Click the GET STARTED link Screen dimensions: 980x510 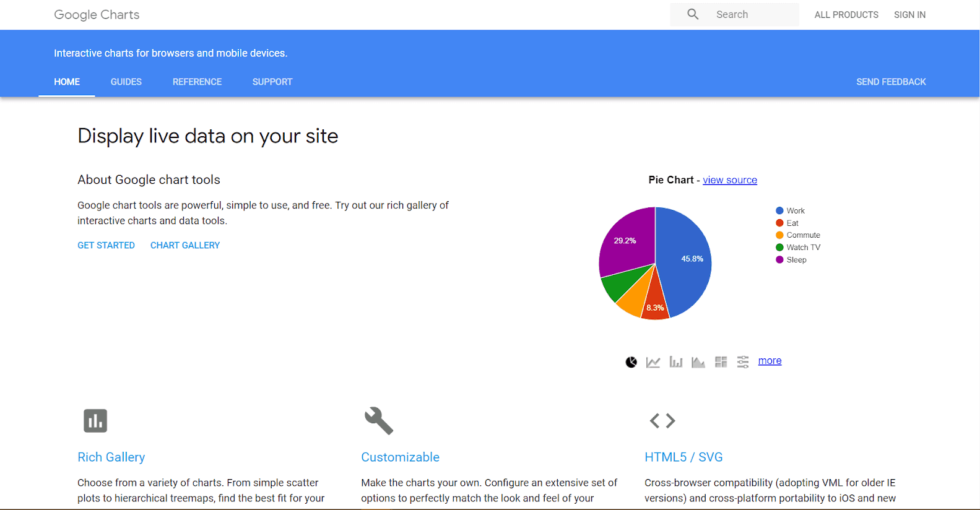(x=106, y=245)
